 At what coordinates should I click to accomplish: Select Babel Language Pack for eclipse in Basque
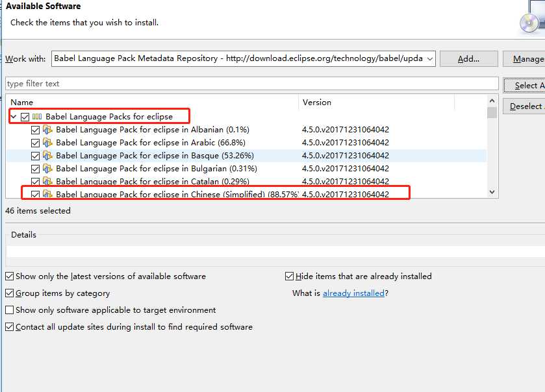[x=155, y=156]
